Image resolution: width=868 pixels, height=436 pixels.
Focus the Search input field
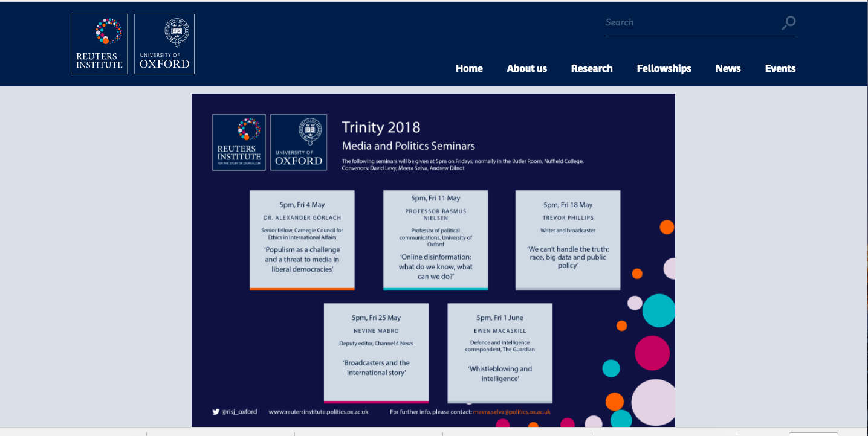pos(691,22)
